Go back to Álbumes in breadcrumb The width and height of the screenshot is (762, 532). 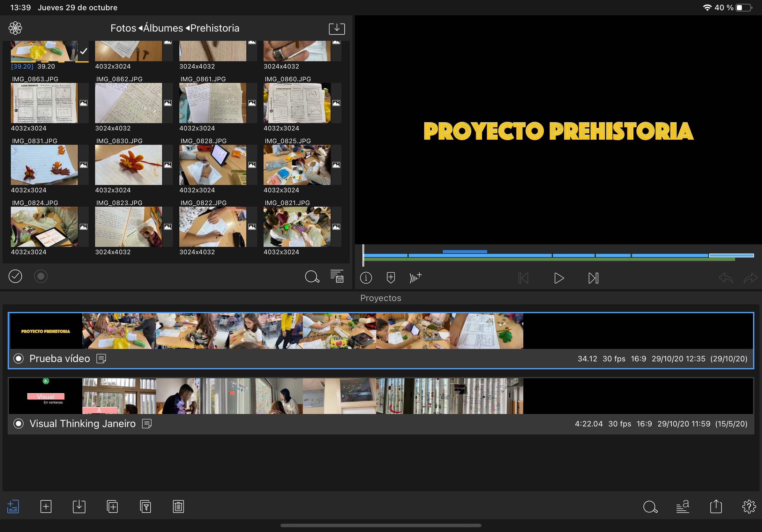coord(163,28)
